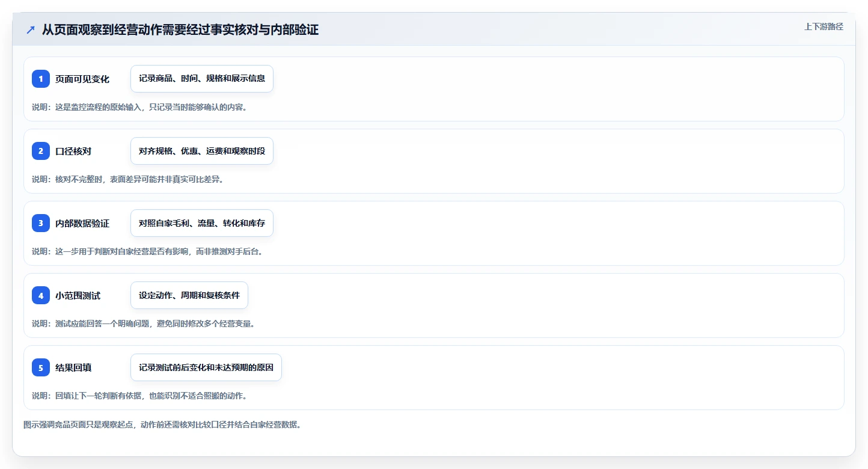Viewport: 868px width, 469px height.
Task: Click the note 这一步用于判断对自家经营是否有影响
Action: [122, 251]
